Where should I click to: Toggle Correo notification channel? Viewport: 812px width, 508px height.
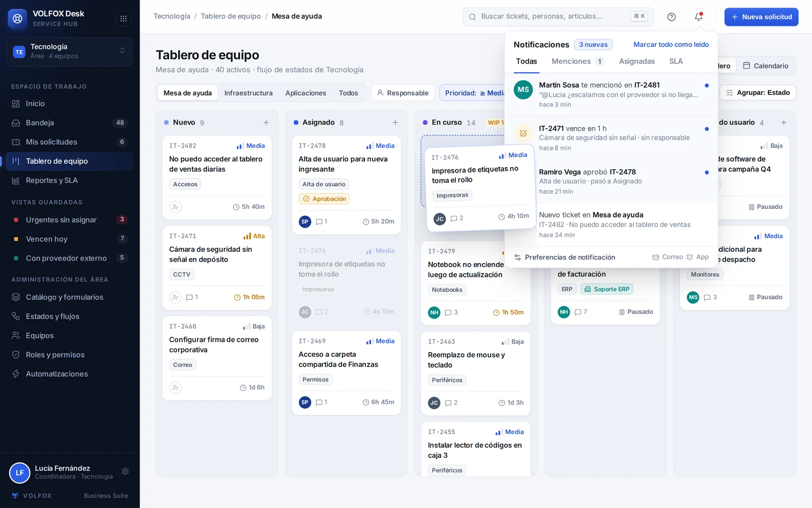pos(668,257)
